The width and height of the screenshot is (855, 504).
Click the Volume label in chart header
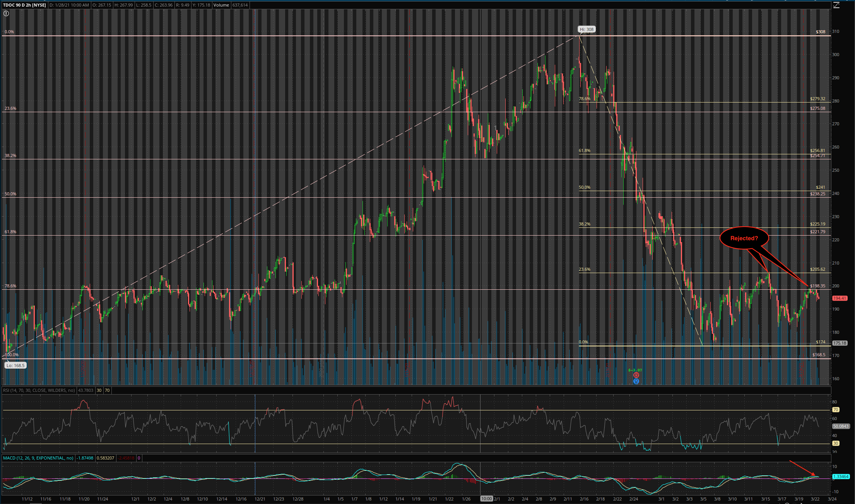point(221,5)
